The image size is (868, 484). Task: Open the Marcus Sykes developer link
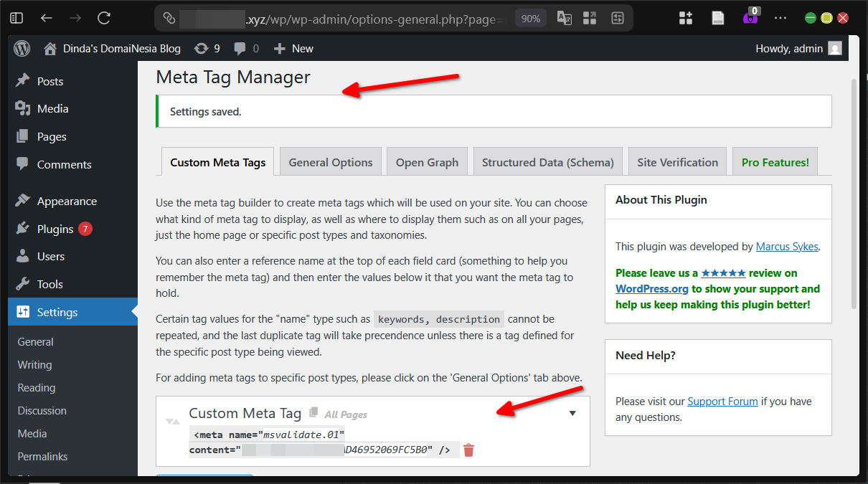(x=786, y=246)
